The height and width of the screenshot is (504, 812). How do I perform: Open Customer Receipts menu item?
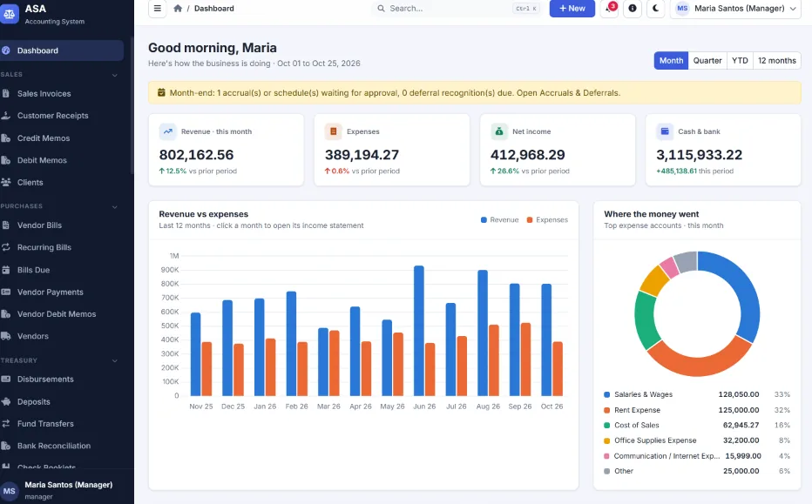pyautogui.click(x=61, y=116)
